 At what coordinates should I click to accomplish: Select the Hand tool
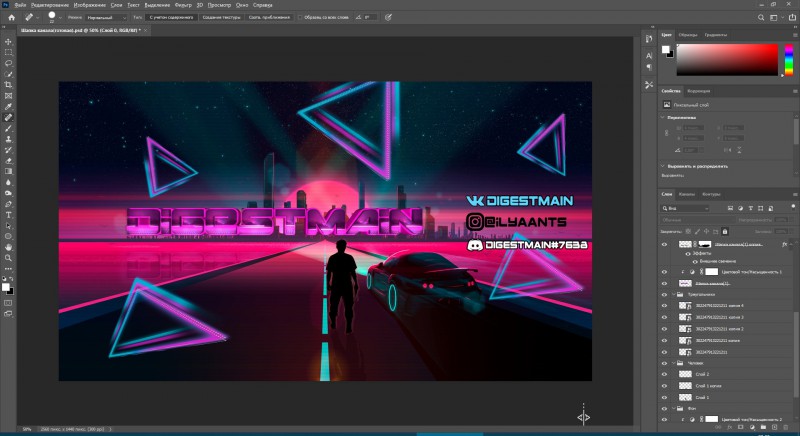point(8,247)
